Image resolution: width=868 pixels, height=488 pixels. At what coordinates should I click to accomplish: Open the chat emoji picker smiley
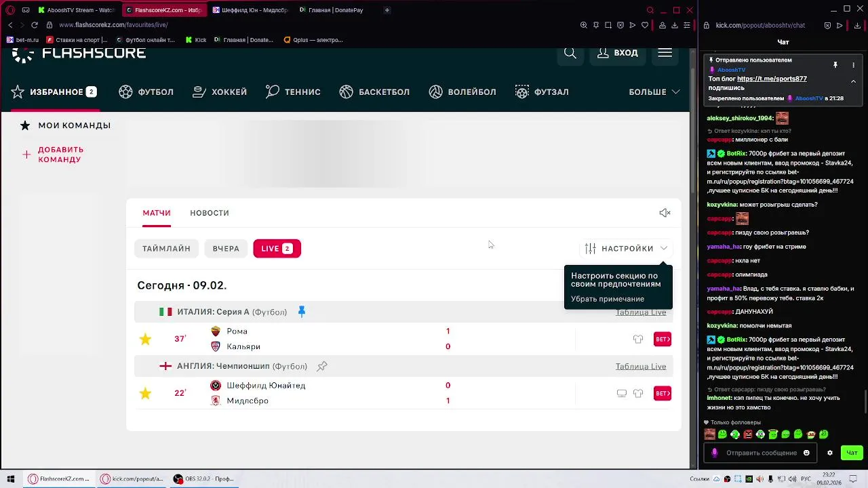click(x=806, y=453)
